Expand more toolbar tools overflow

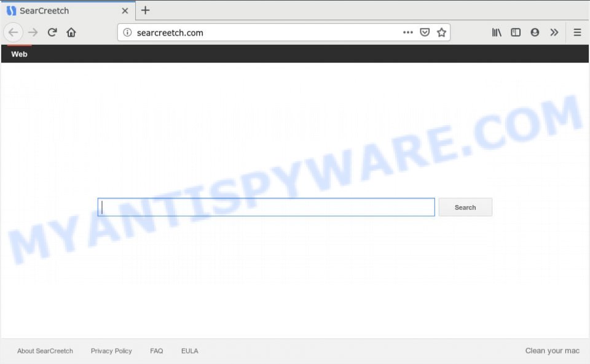(x=554, y=33)
